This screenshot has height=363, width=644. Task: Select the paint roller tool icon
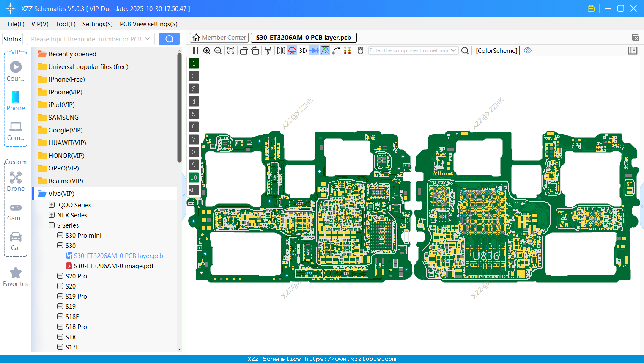pos(268,51)
